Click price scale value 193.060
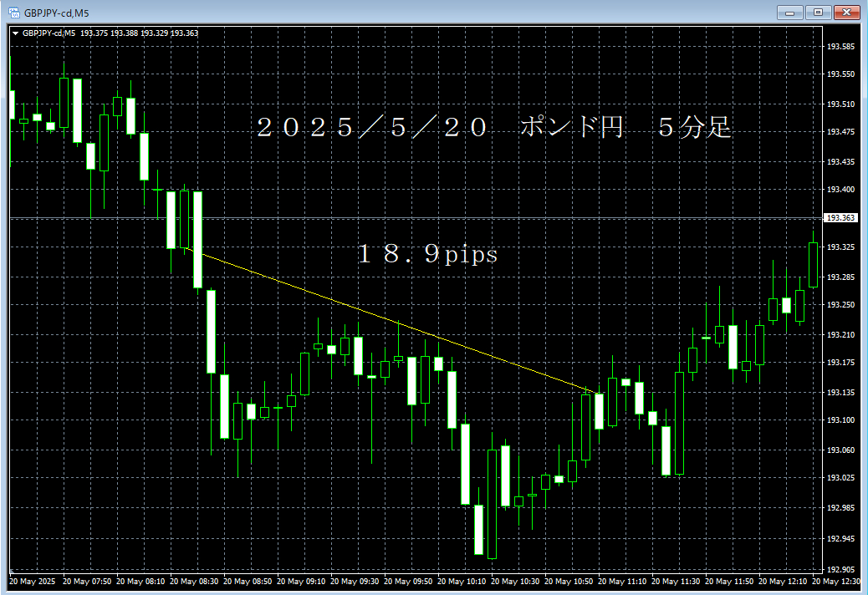 (840, 450)
